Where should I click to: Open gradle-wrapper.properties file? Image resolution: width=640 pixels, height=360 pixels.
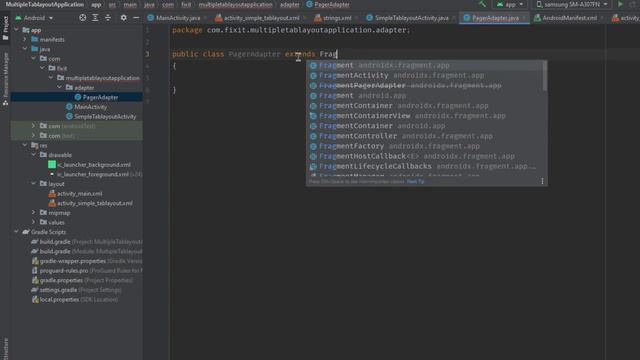tap(87, 261)
